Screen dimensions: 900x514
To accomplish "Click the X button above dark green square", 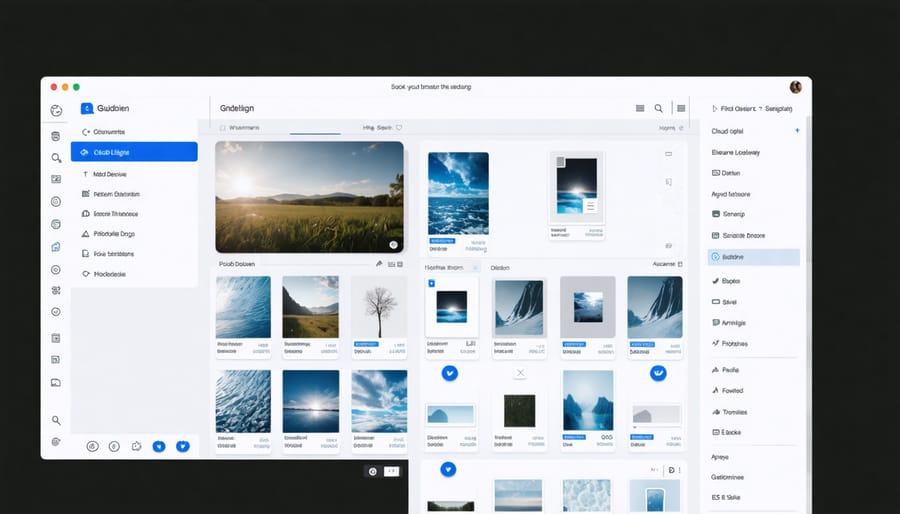I will coord(520,373).
